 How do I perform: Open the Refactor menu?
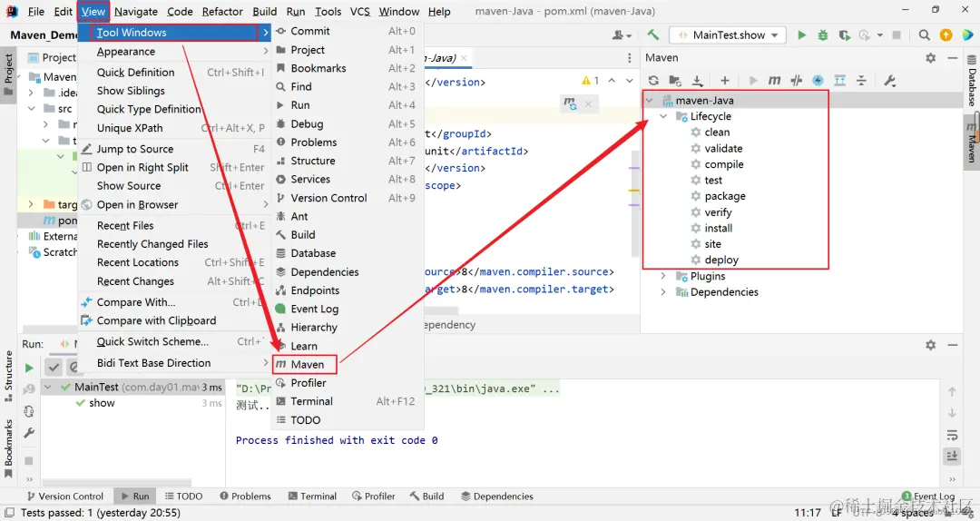pyautogui.click(x=222, y=11)
